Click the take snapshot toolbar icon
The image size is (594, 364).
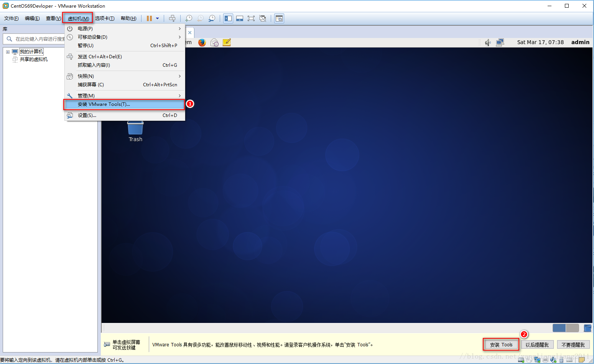coord(189,18)
